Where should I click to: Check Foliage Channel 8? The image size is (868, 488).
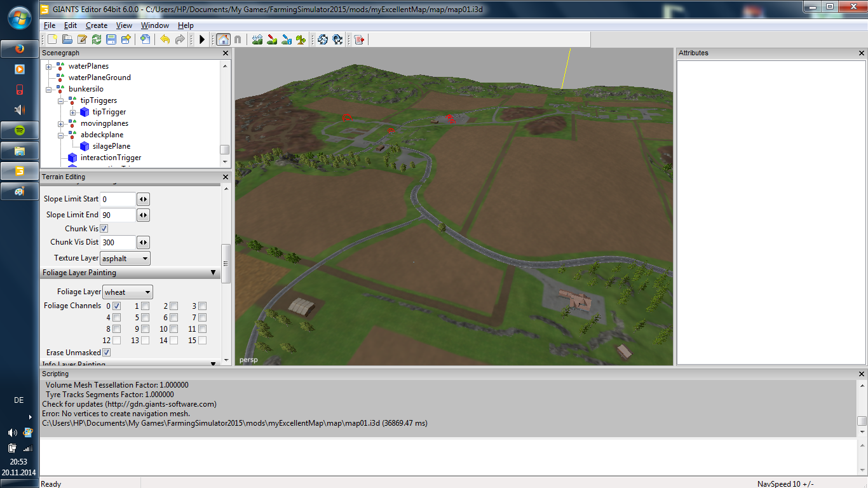117,329
